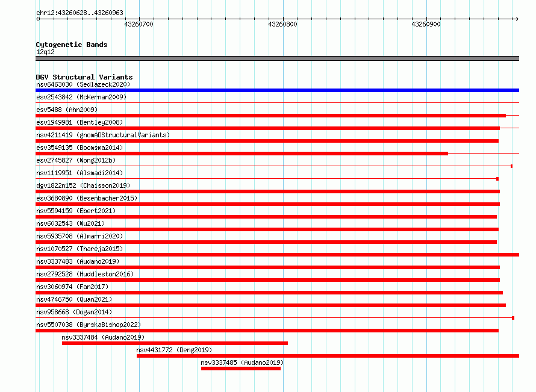Click the nsv4746750 (Quan2021) label

point(74,299)
